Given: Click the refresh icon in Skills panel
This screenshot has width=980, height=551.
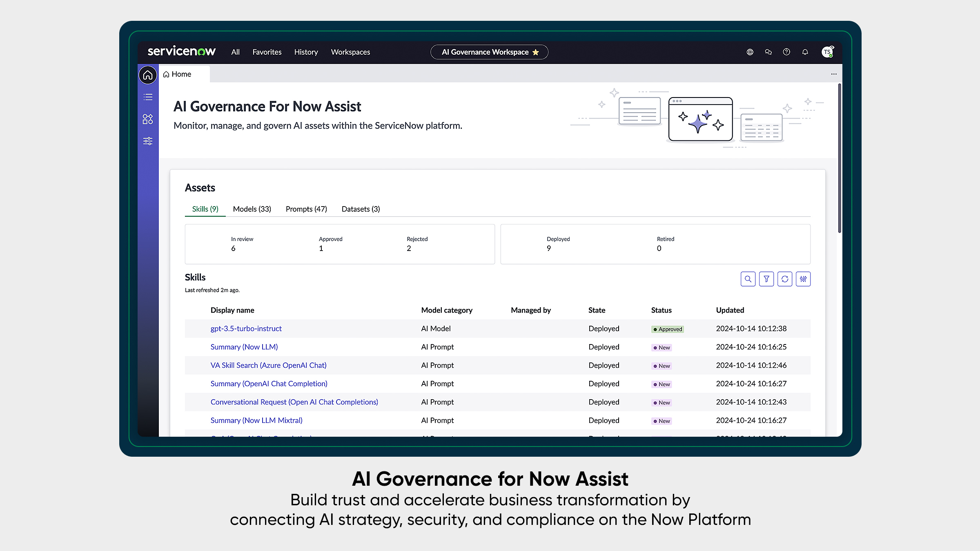Looking at the screenshot, I should click(x=784, y=279).
